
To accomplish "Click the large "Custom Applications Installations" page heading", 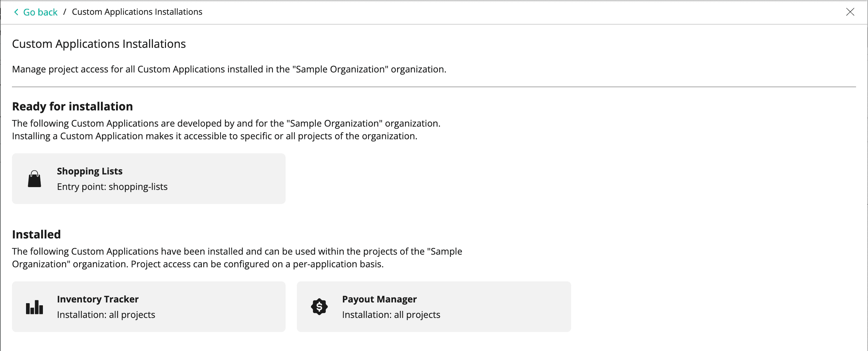I will click(x=99, y=44).
